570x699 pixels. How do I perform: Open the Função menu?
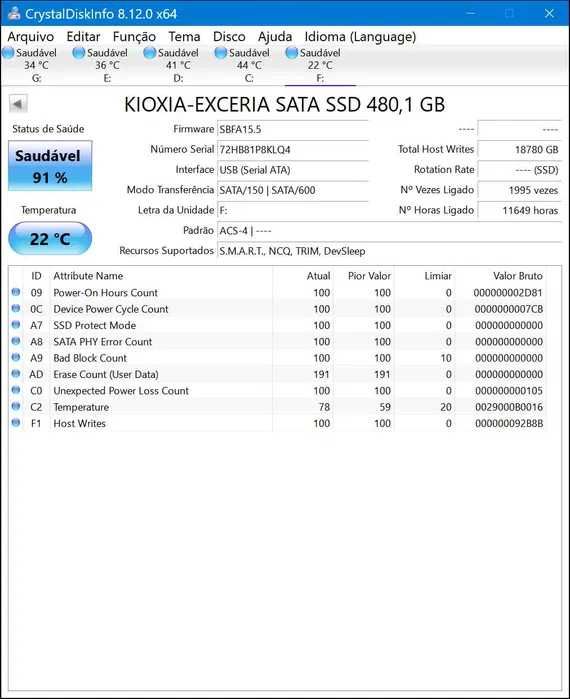134,37
